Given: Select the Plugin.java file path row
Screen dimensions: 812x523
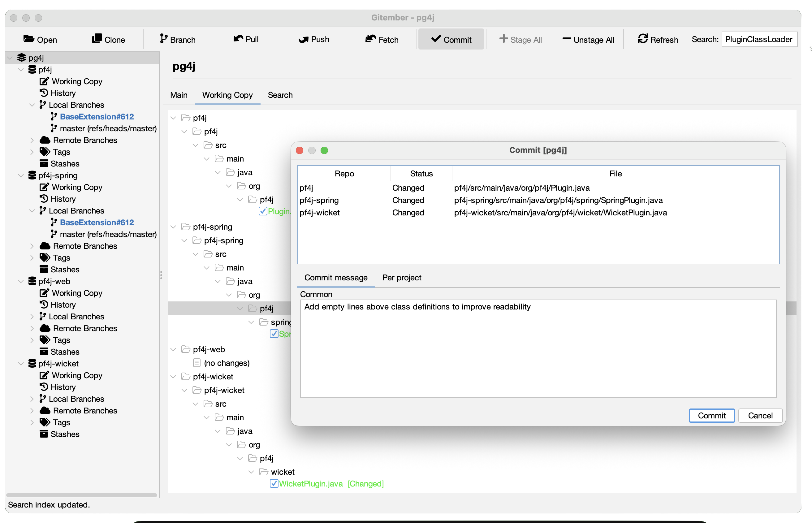Looking at the screenshot, I should (538, 188).
